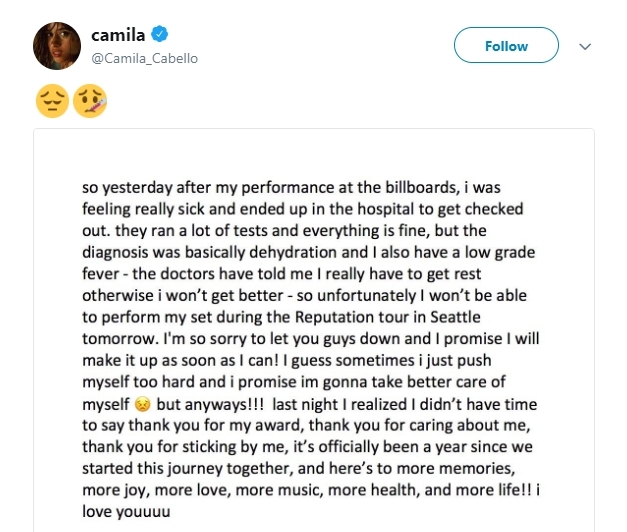Viewport: 627px width, 532px height.
Task: Click the blank top area of note card
Action: point(314,154)
